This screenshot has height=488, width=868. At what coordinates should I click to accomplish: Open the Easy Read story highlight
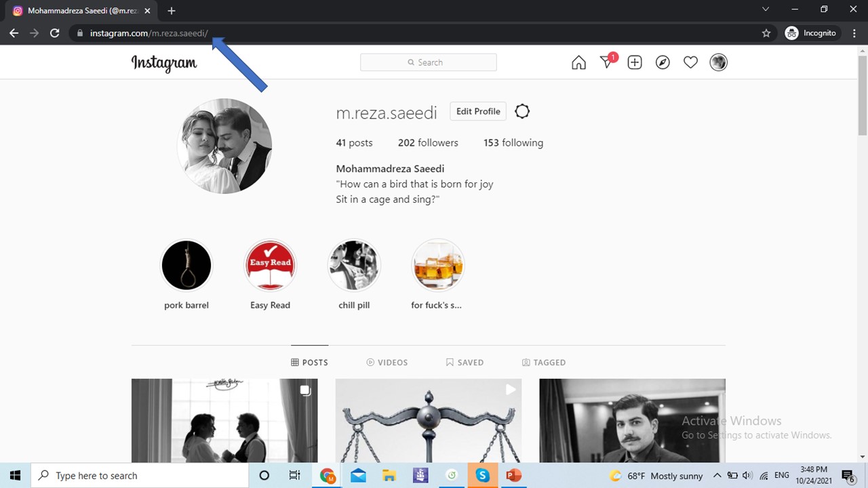coord(270,264)
